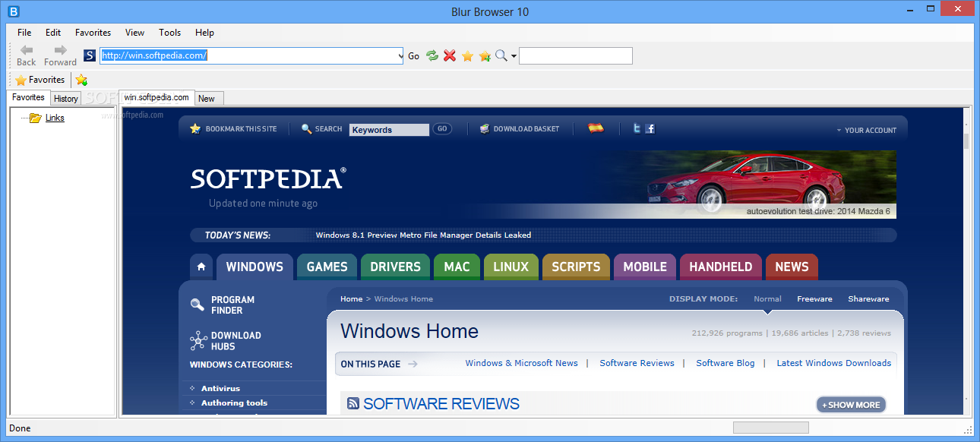The width and height of the screenshot is (980, 442).
Task: Click add-favorite star icon in favorites bar
Action: (x=81, y=80)
